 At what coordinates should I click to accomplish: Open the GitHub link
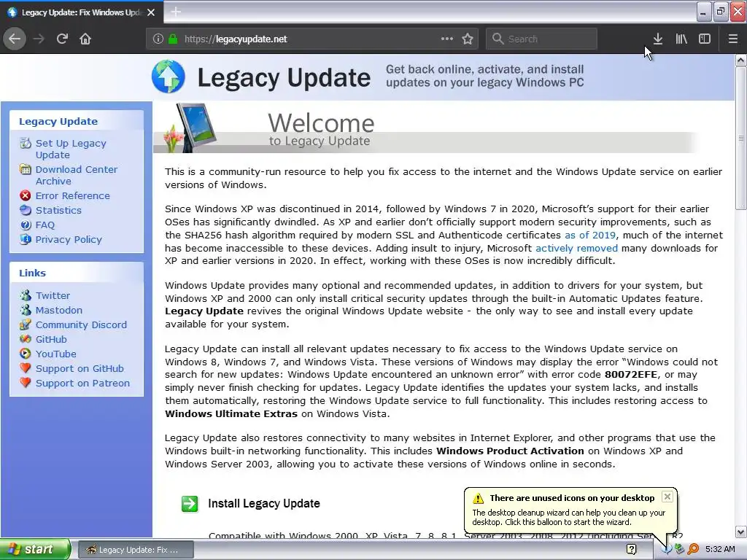coord(51,340)
